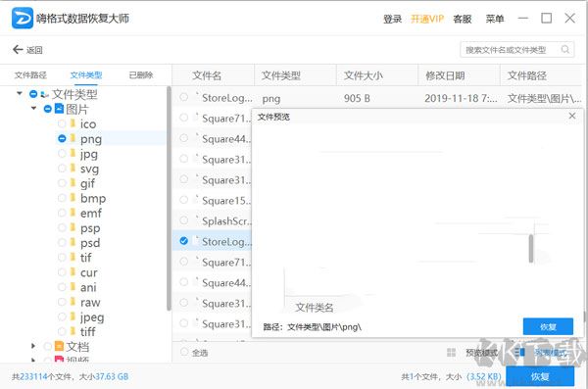This screenshot has width=588, height=389.
Task: Check the SplashScr file checkbox
Action: click(x=184, y=220)
